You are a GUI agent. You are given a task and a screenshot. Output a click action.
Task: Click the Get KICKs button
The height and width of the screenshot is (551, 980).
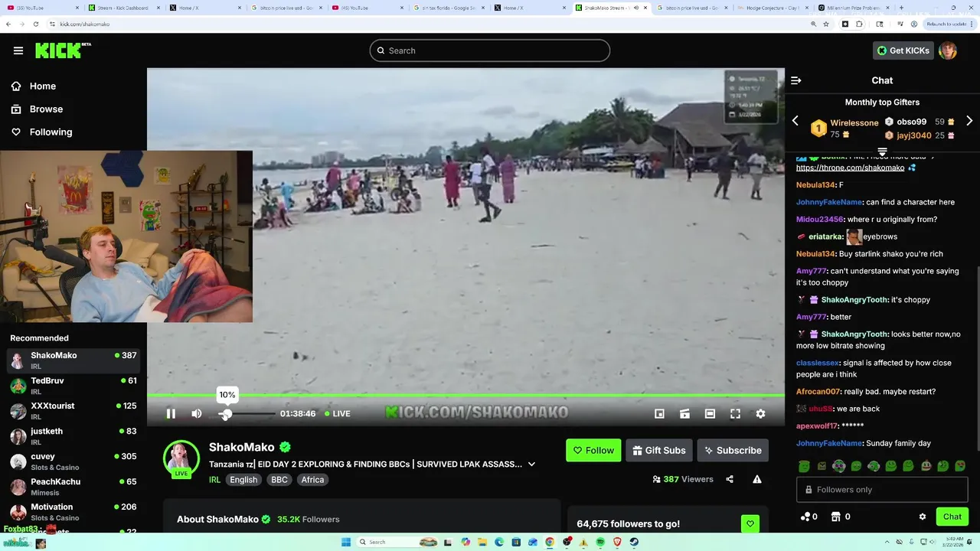pyautogui.click(x=903, y=51)
